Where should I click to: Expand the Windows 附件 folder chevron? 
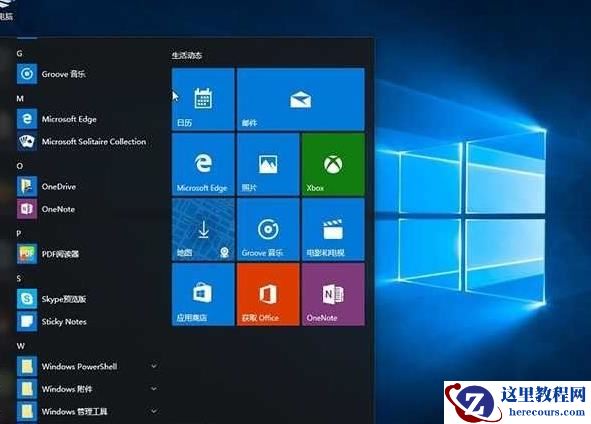point(154,389)
